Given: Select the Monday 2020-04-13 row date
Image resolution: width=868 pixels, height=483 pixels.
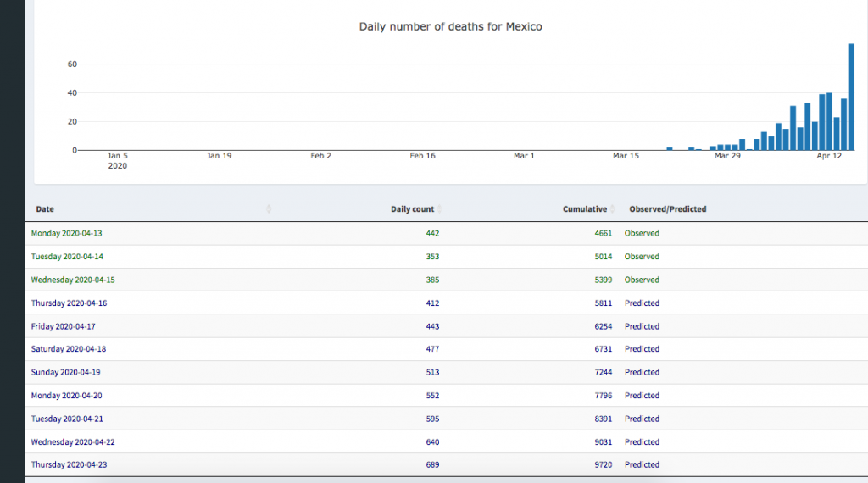Looking at the screenshot, I should (x=67, y=233).
